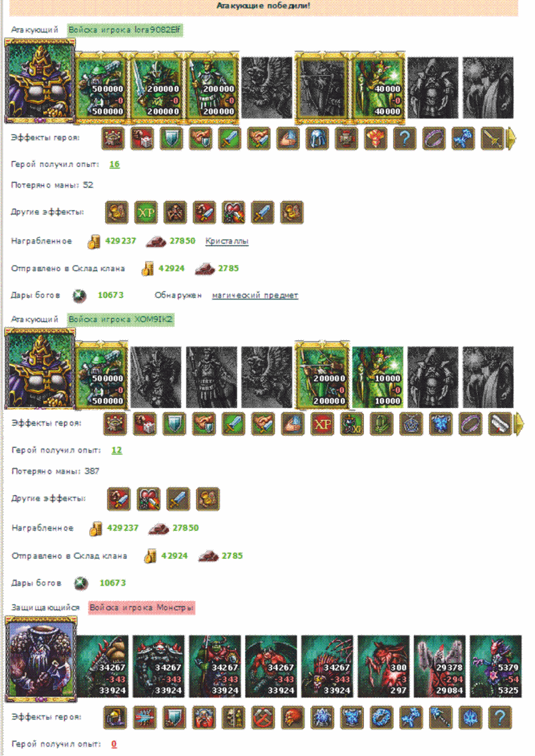
Task: Open player lora9082Elf troops label
Action: coord(124,30)
